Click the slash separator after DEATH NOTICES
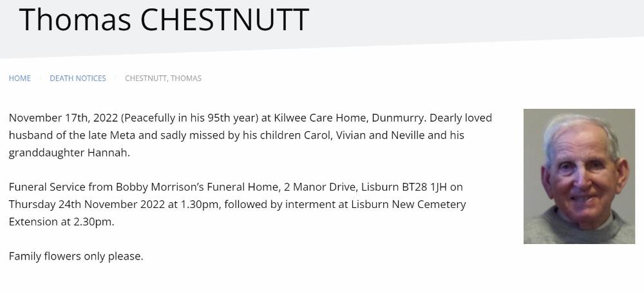This screenshot has width=644, height=293. pyautogui.click(x=116, y=79)
